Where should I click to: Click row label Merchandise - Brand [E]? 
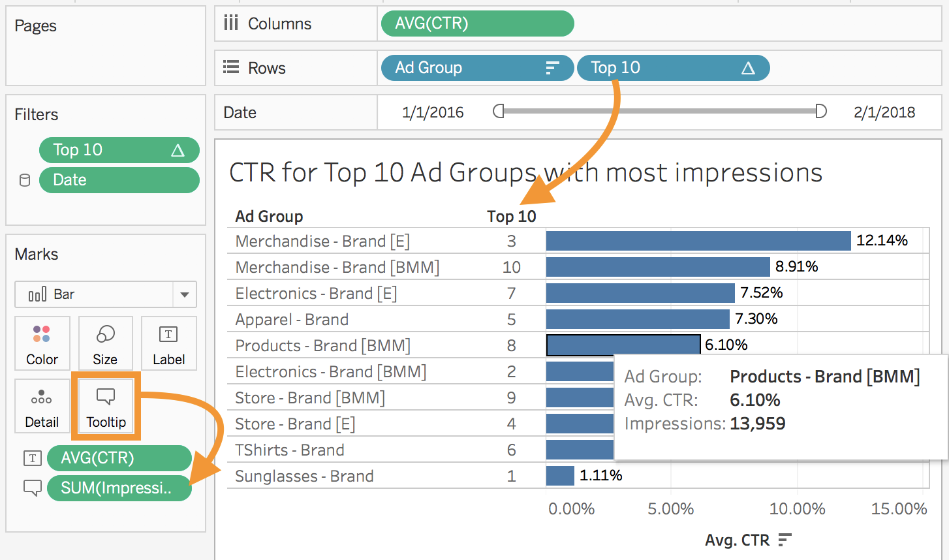click(x=322, y=241)
